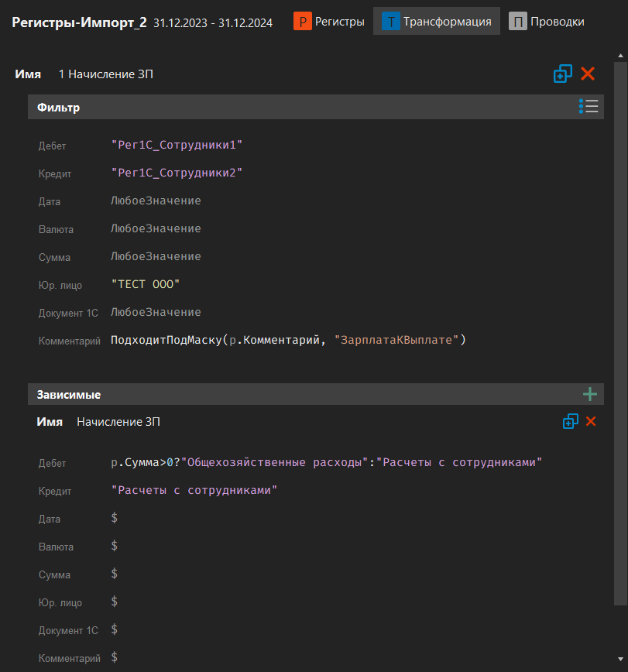
Task: Delete "1 Начисление ЗП" via red X
Action: coord(588,74)
